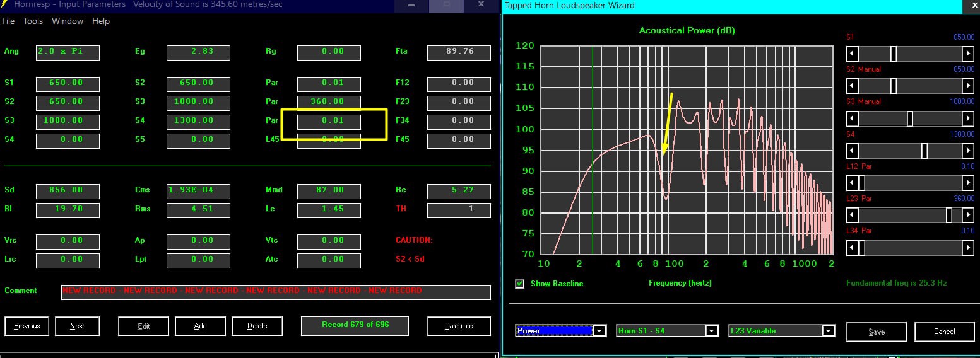Click the S4 slider left arrow
The image size is (980, 358).
pyautogui.click(x=853, y=151)
